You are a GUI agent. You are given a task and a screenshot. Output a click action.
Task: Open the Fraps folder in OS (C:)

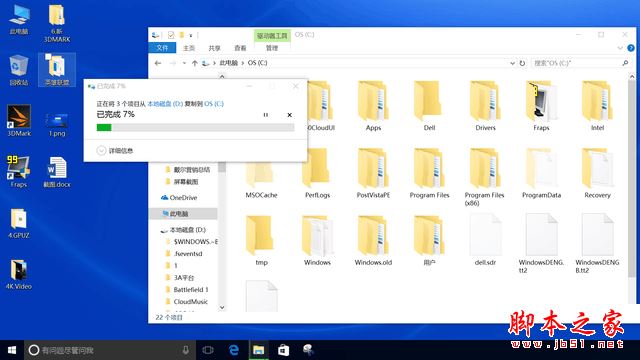click(x=541, y=106)
